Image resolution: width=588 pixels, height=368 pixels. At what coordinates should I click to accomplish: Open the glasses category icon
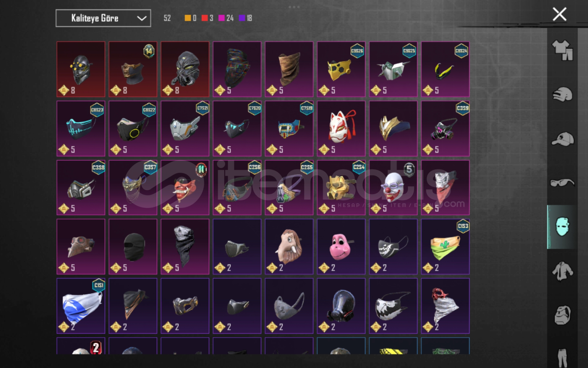562,183
